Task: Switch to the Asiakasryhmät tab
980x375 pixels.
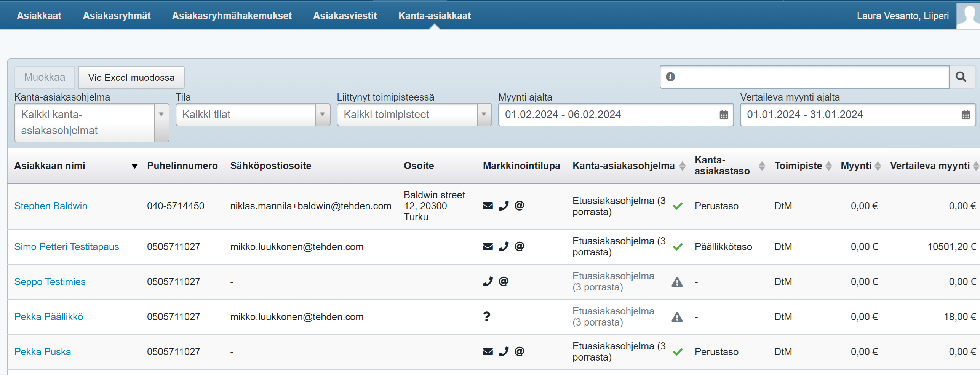Action: 117,16
